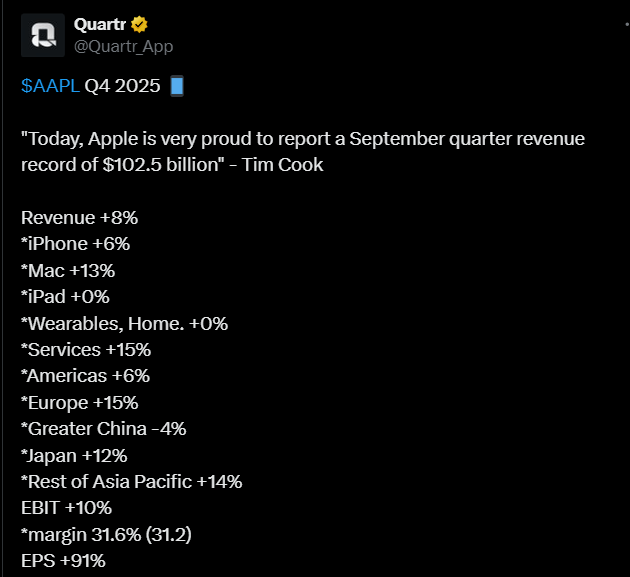Click the Q4 2025 text

coord(122,86)
